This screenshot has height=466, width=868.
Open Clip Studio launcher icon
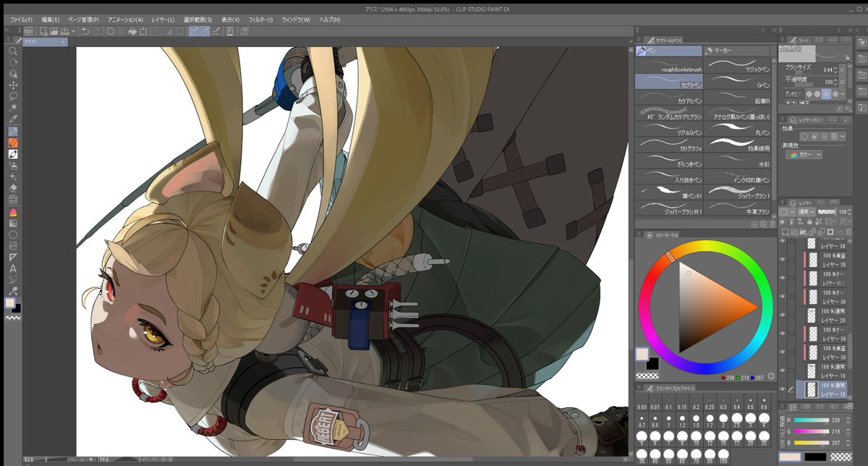tap(28, 31)
